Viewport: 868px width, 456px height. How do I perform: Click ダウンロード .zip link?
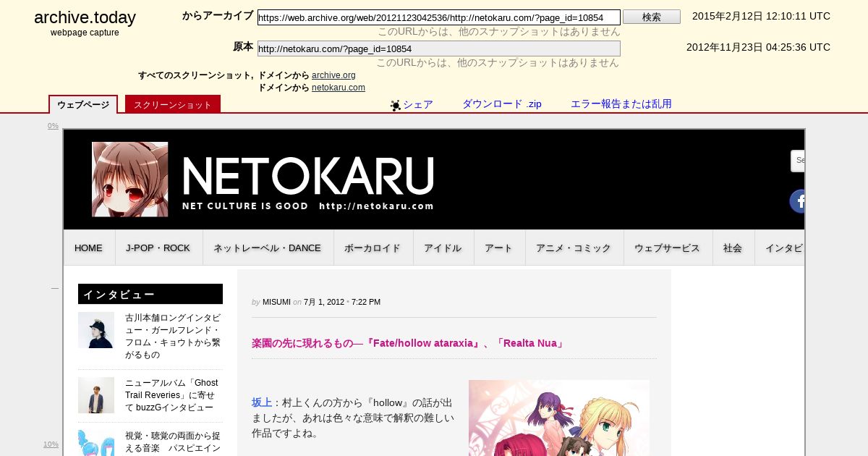pyautogui.click(x=502, y=104)
